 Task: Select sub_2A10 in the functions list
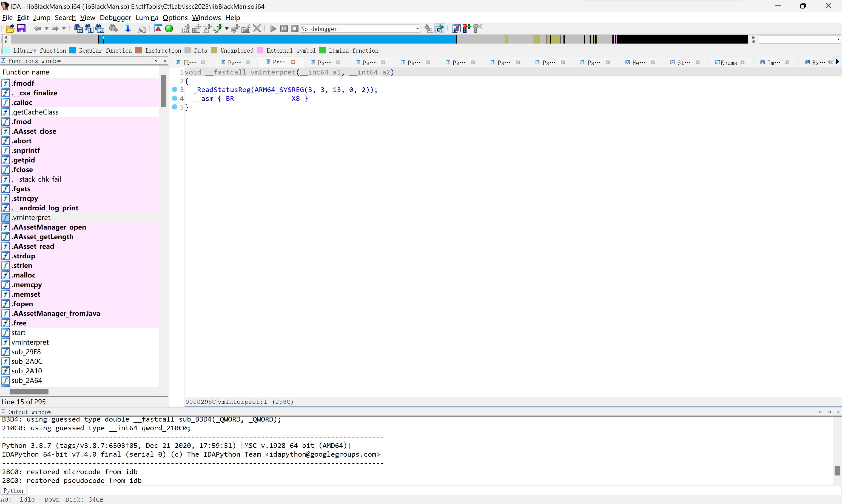pyautogui.click(x=27, y=371)
